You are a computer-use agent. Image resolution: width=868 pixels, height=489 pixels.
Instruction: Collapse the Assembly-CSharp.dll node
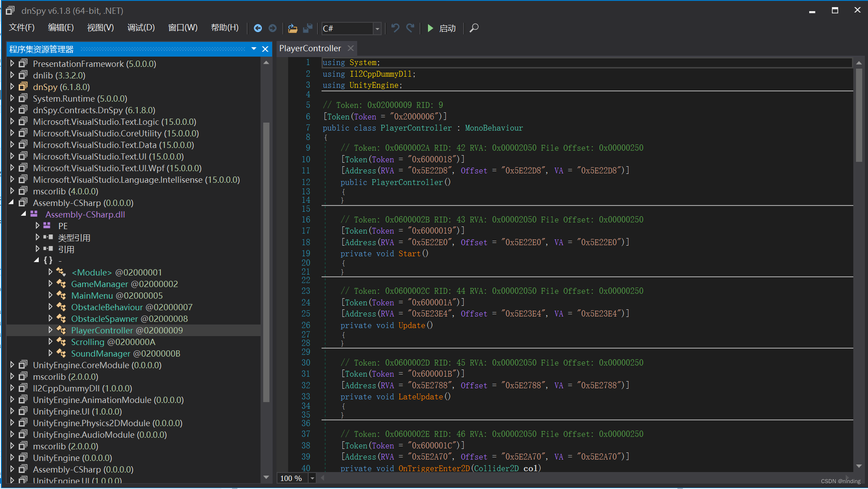click(23, 214)
